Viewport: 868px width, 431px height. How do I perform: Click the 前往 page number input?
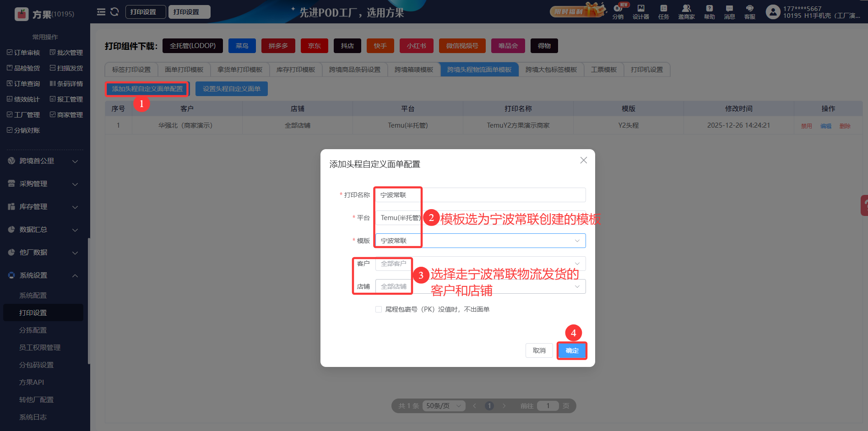[x=548, y=406]
